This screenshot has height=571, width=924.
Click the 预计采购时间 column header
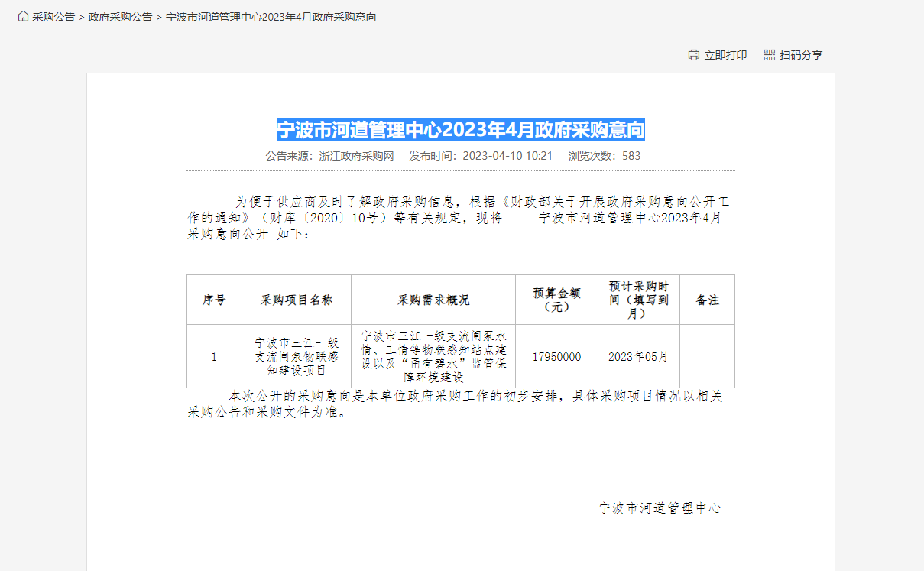point(639,300)
